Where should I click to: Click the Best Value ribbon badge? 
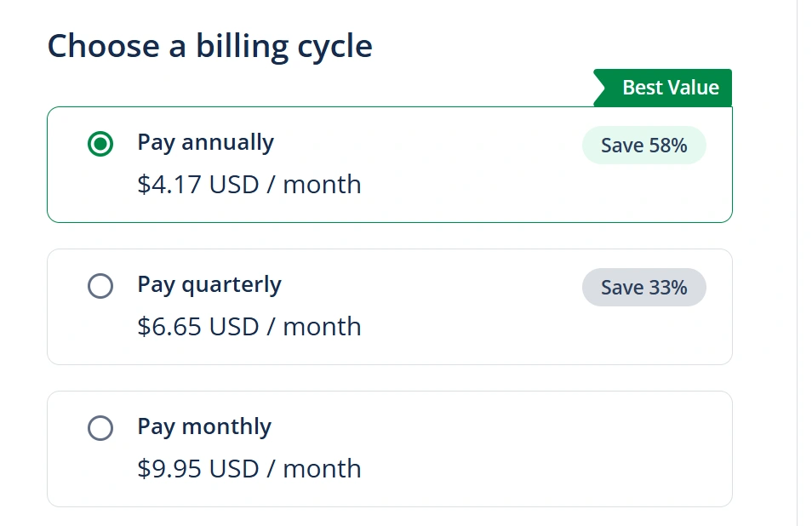(670, 88)
